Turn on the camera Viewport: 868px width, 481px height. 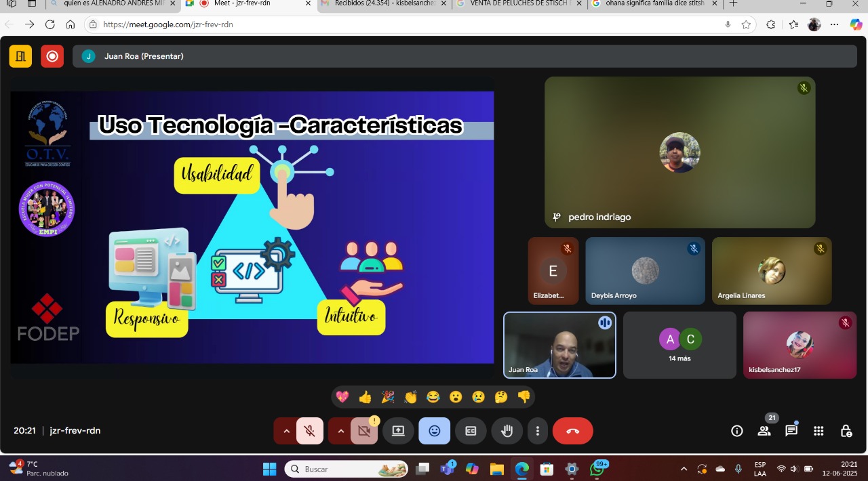coord(364,431)
